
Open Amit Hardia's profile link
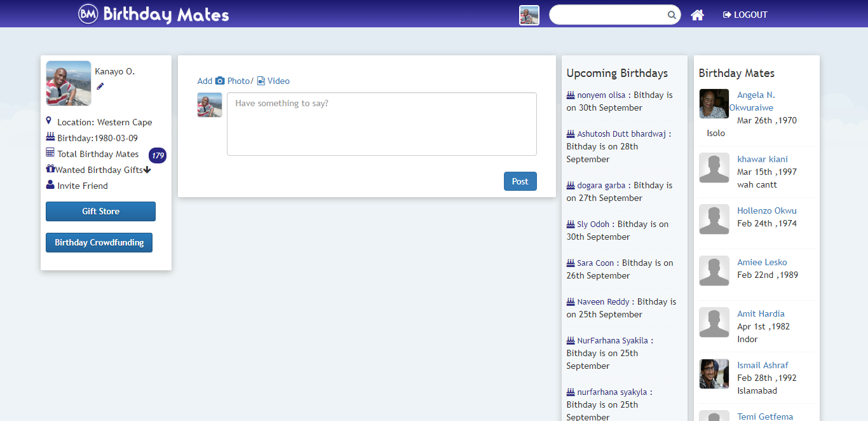pyautogui.click(x=761, y=314)
